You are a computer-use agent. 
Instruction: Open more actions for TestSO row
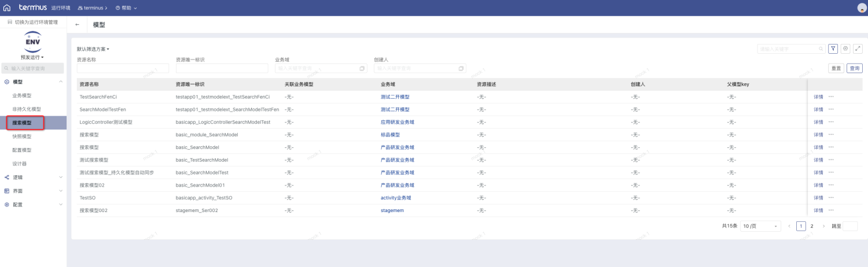[831, 198]
